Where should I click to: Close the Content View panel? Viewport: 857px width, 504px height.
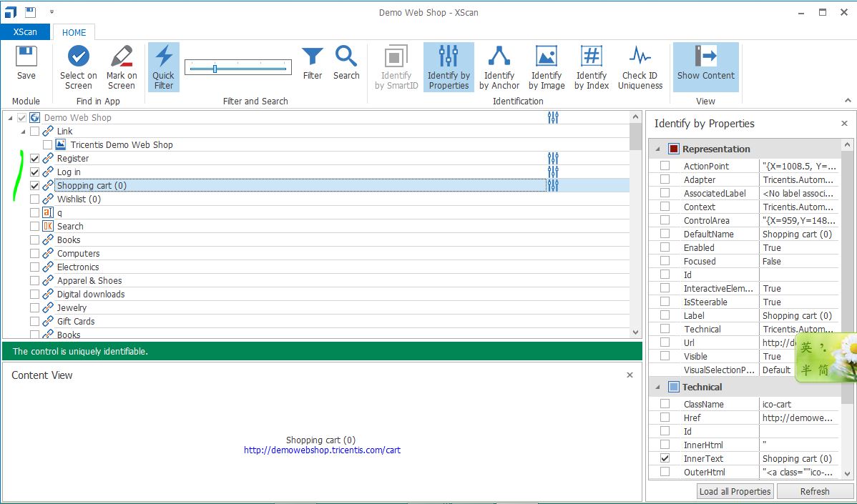(x=630, y=375)
